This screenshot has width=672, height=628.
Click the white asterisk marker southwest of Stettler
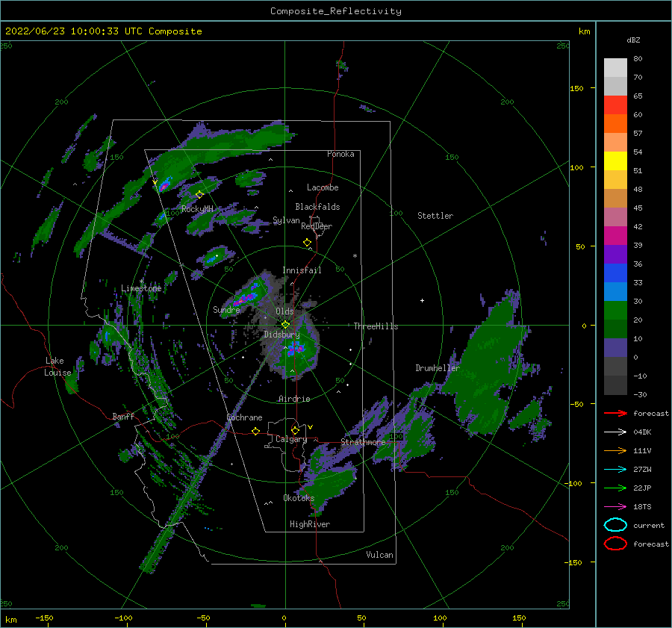coord(355,256)
